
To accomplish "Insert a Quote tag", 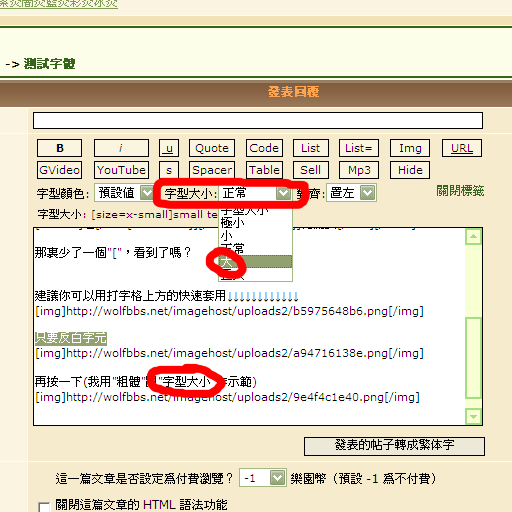I will coord(212,148).
